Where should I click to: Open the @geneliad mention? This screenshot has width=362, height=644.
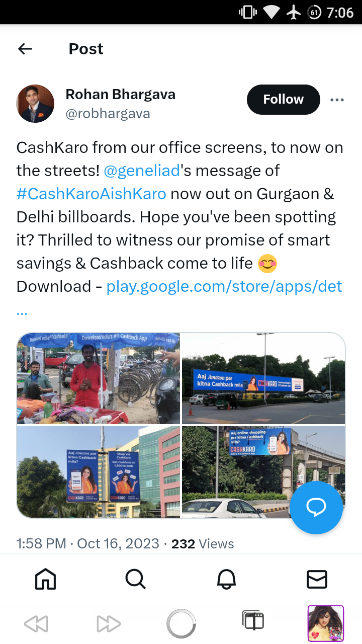(142, 171)
